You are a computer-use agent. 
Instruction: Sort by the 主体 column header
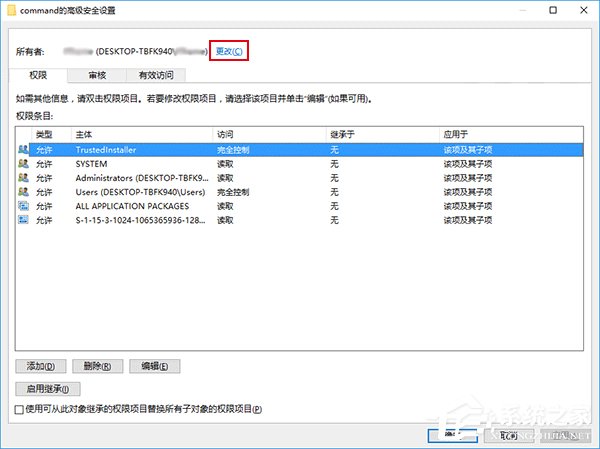(142, 134)
